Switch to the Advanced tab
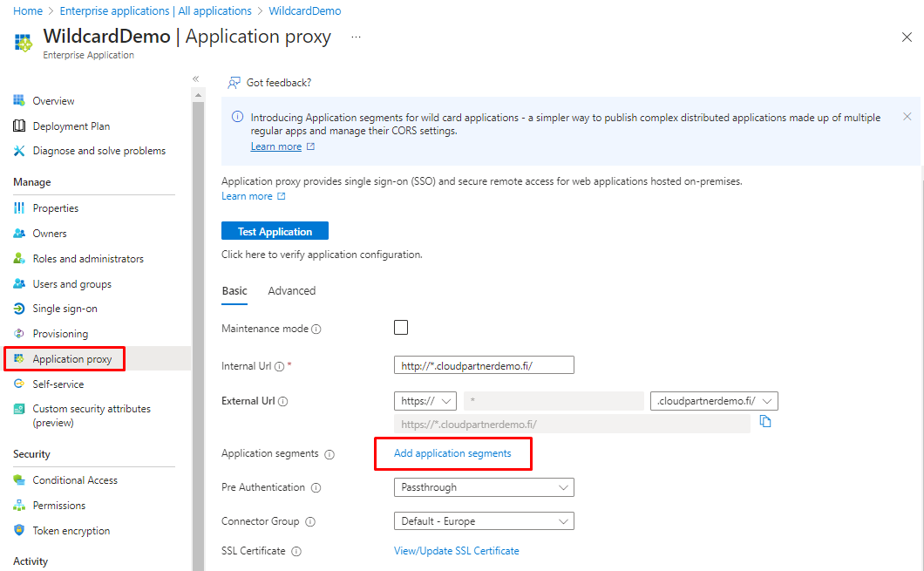This screenshot has height=571, width=924. click(x=291, y=291)
